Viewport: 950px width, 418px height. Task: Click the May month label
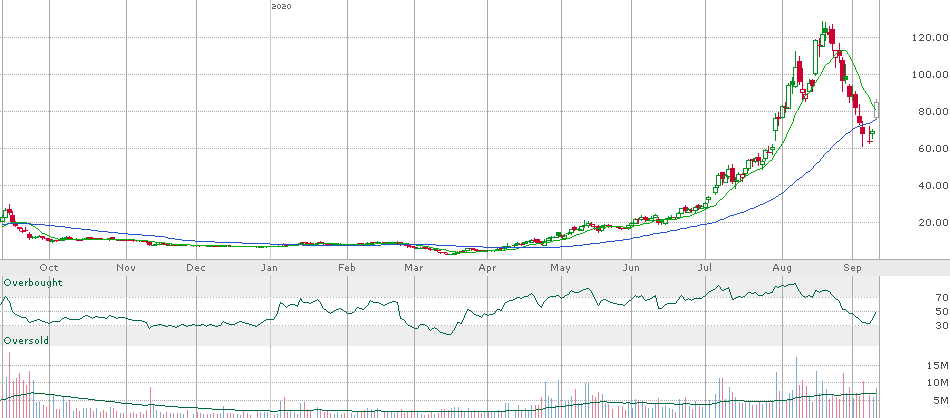pyautogui.click(x=561, y=267)
